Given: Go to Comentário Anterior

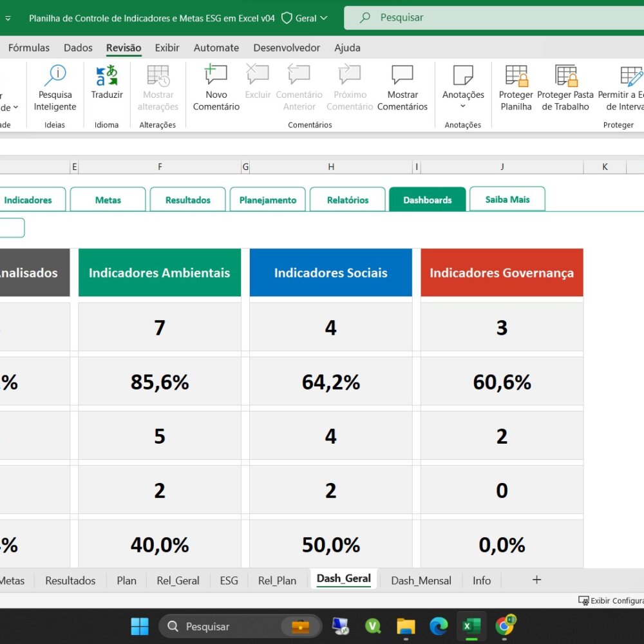Looking at the screenshot, I should 299,88.
